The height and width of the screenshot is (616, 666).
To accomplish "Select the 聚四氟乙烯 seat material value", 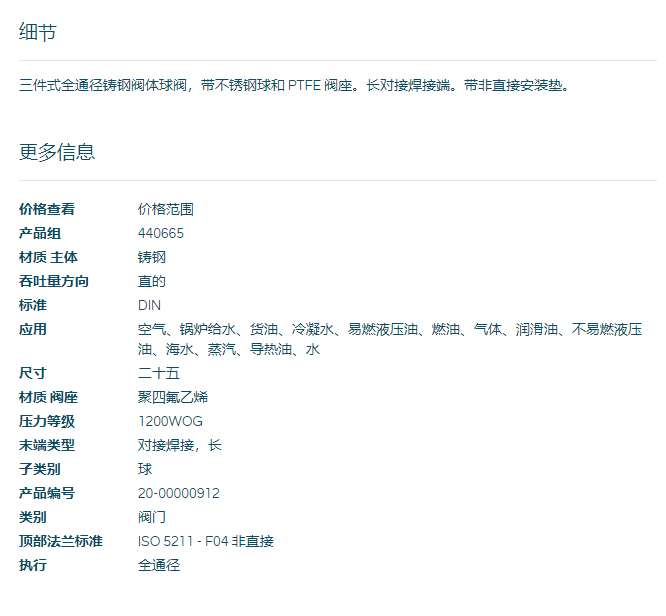I will click(173, 397).
